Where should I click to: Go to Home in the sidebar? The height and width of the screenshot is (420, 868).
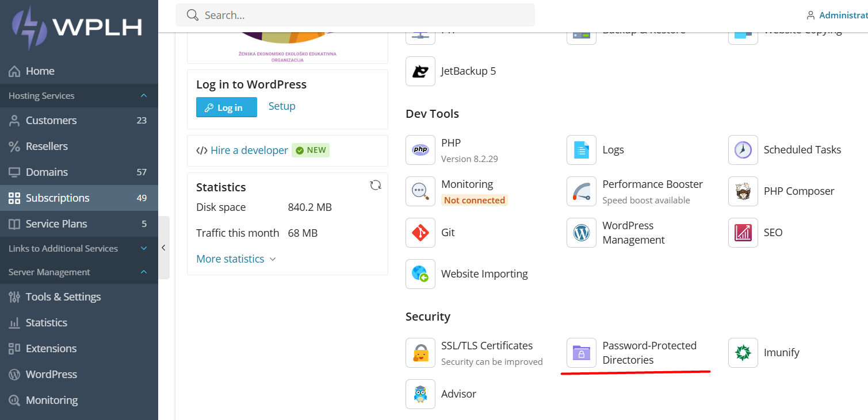pos(79,71)
